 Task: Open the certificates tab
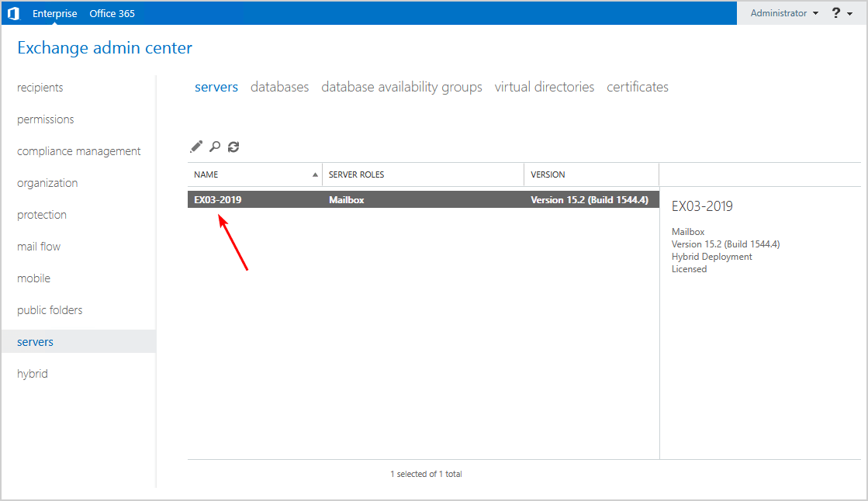637,87
